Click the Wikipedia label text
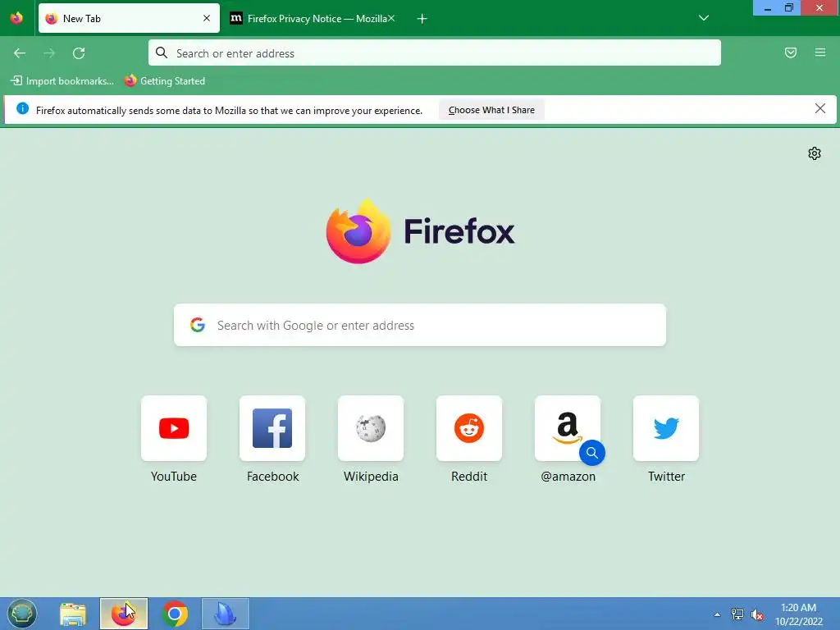840x630 pixels. pos(371,477)
